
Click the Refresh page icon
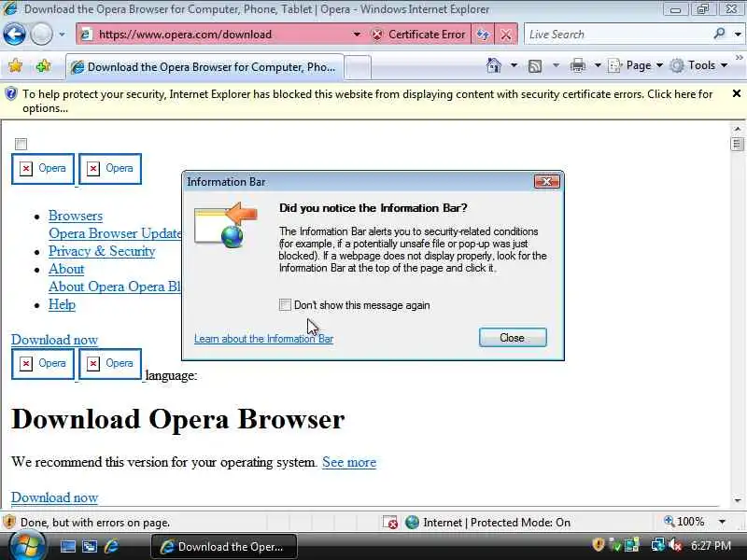pyautogui.click(x=483, y=35)
